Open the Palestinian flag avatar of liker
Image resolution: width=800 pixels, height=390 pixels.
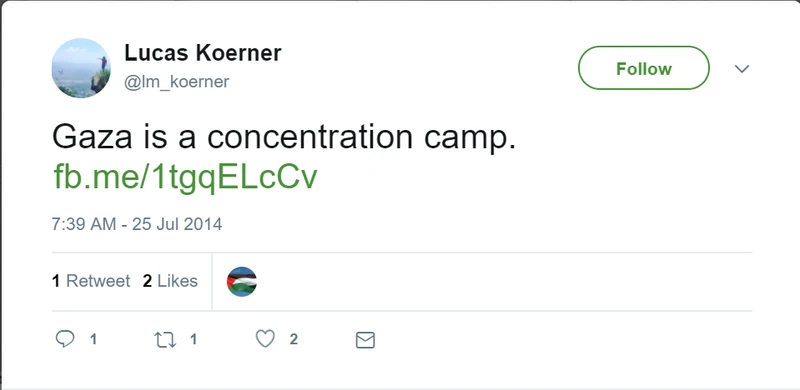[x=242, y=282]
